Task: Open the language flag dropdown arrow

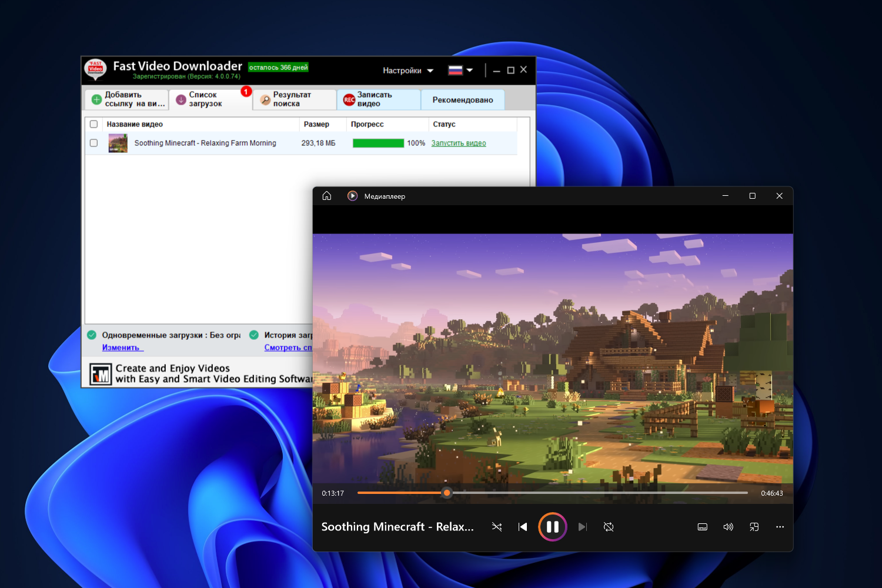Action: coord(469,71)
